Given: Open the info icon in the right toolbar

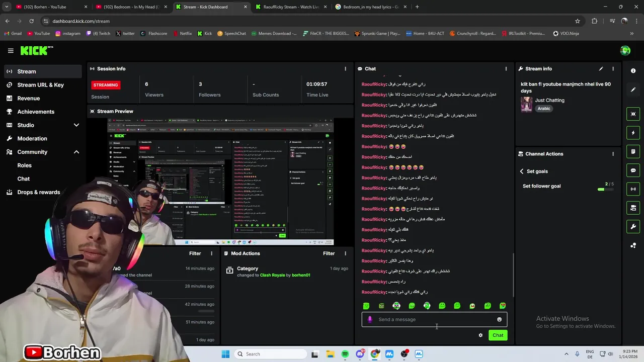Looking at the screenshot, I should point(633,71).
